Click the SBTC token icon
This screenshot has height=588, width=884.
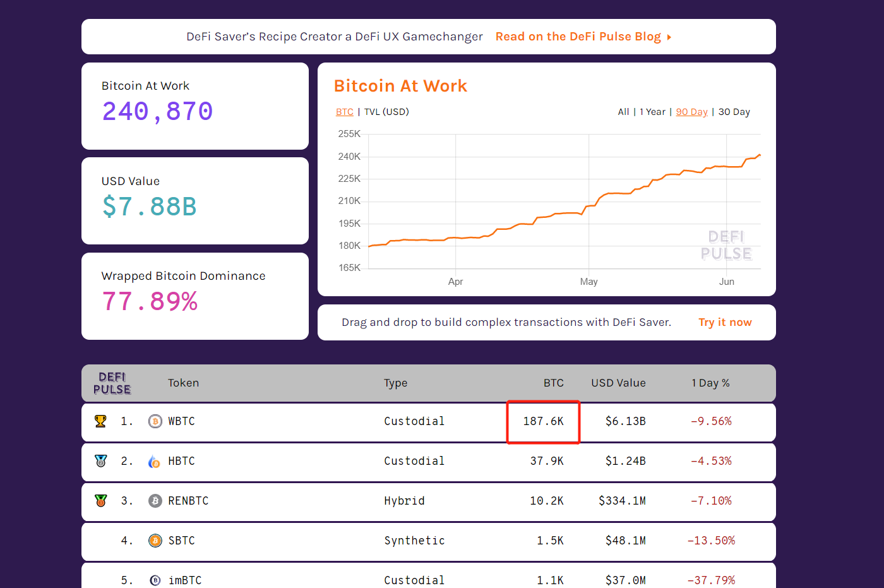[155, 541]
